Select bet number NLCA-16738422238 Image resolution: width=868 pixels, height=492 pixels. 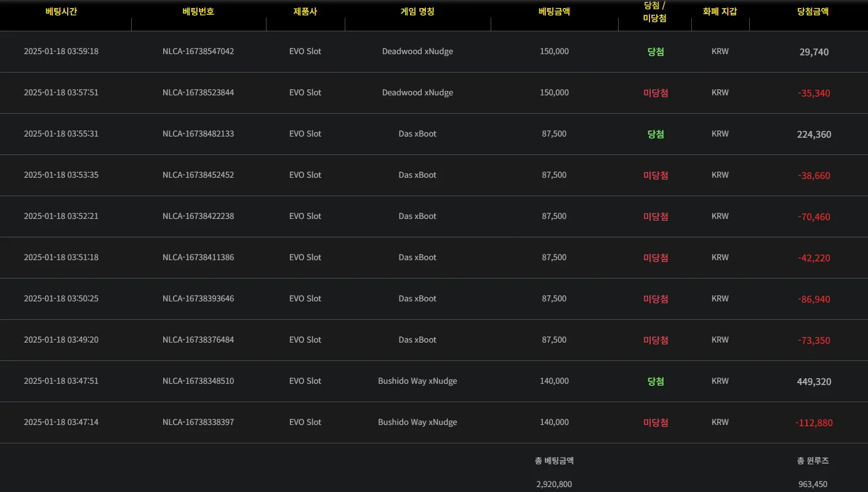click(198, 216)
